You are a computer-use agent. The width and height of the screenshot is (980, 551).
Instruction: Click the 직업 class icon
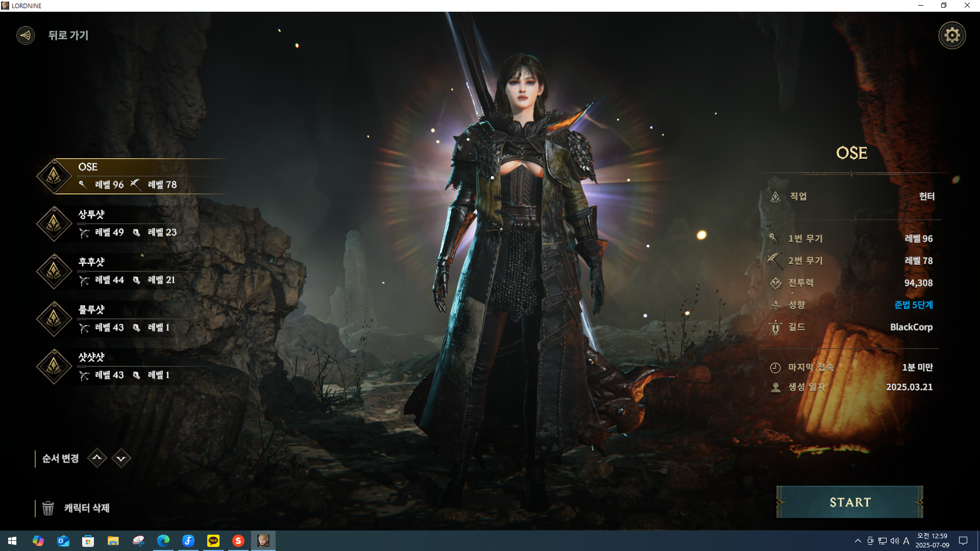pos(775,197)
